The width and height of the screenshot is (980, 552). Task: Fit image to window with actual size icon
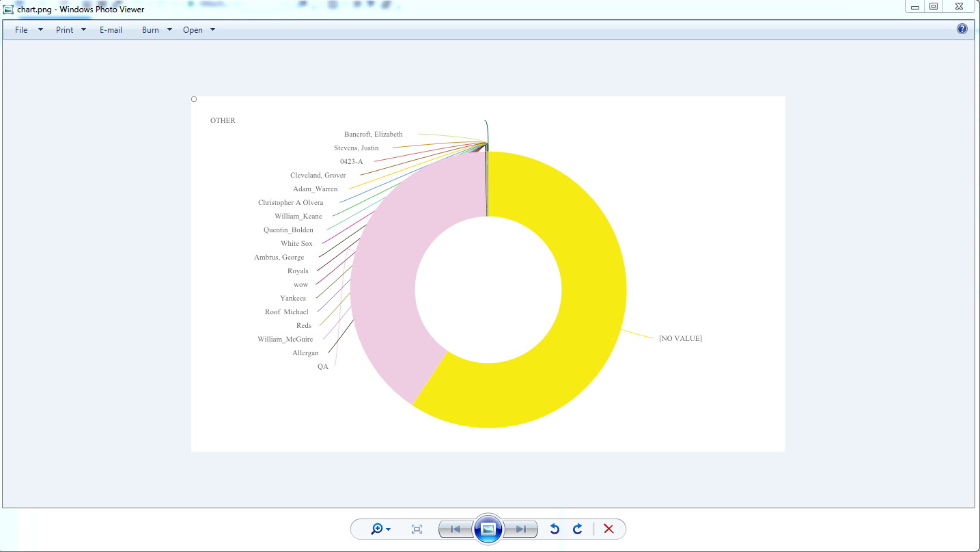pos(417,529)
